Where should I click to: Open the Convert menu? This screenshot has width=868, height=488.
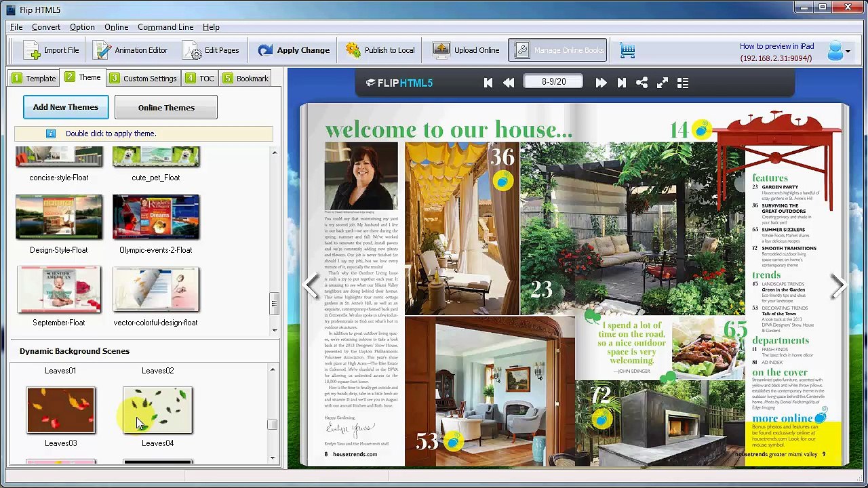pos(46,27)
